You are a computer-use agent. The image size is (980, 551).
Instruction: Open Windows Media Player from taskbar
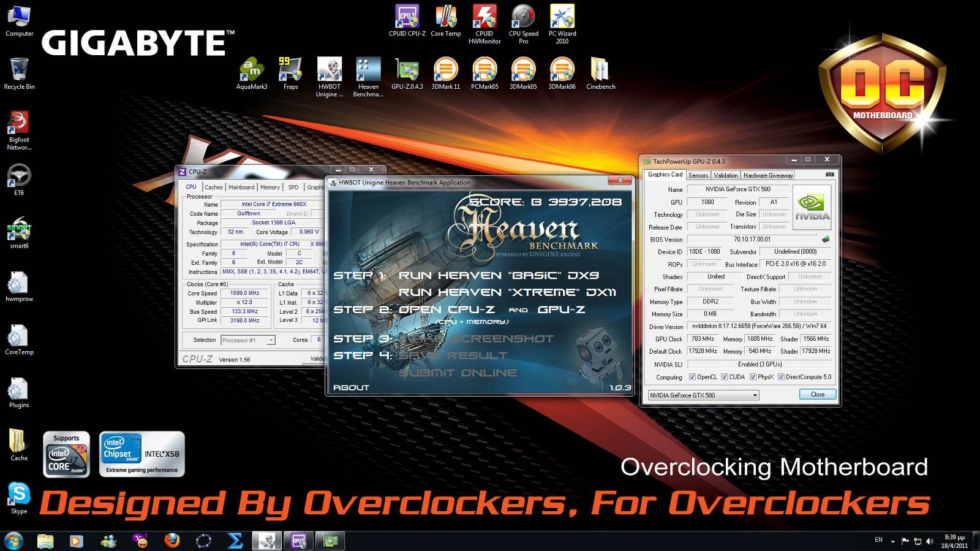[x=76, y=541]
